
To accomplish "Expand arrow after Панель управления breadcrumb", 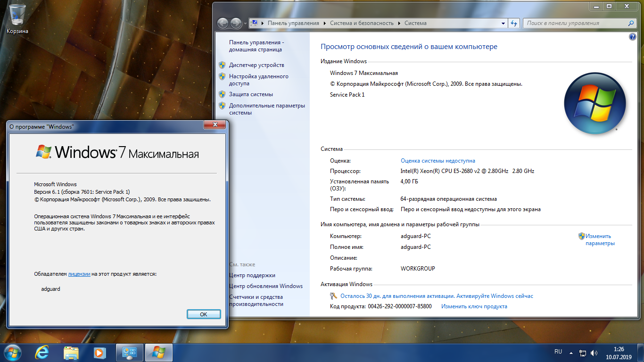I will pos(324,23).
